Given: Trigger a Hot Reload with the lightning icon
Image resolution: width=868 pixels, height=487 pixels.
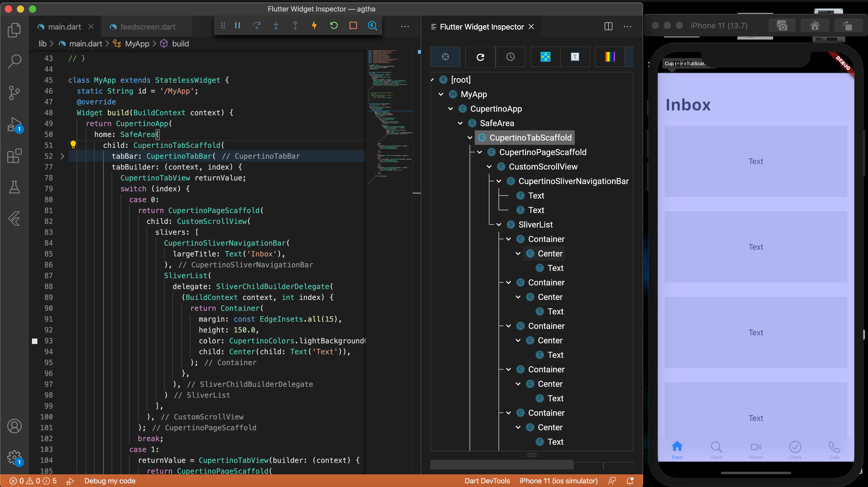Looking at the screenshot, I should [x=314, y=25].
